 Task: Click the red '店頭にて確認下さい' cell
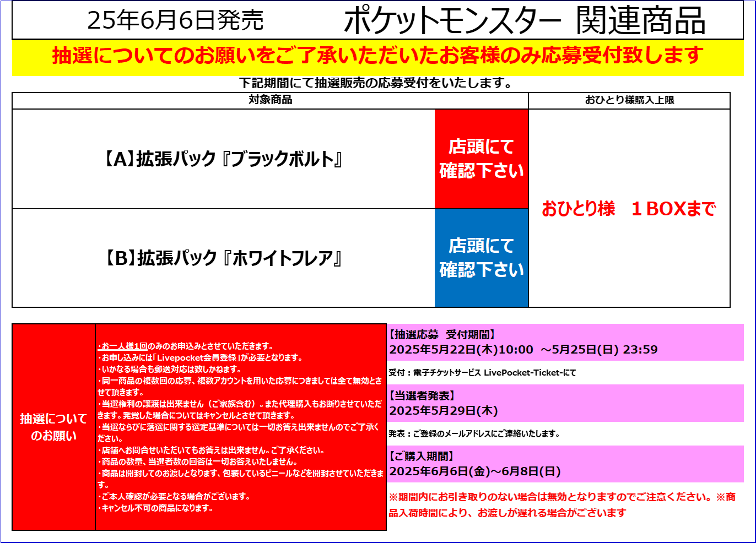click(482, 159)
